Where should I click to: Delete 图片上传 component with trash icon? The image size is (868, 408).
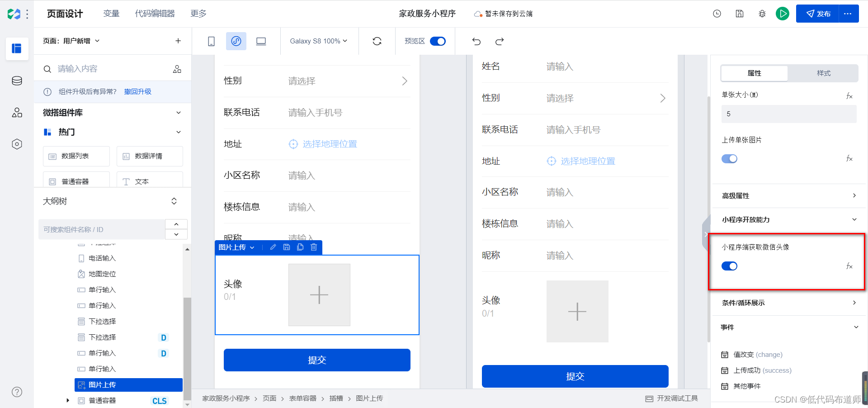point(314,247)
